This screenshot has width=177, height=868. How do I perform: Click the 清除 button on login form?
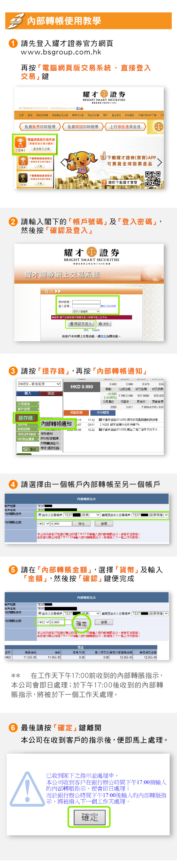coord(104,324)
